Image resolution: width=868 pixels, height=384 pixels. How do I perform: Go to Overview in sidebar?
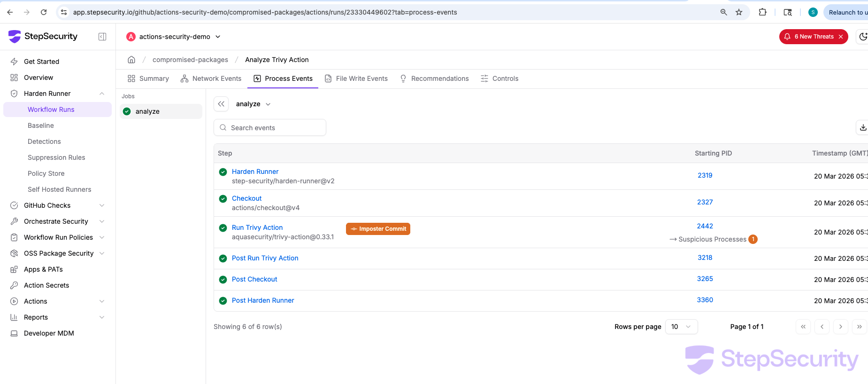pos(38,78)
